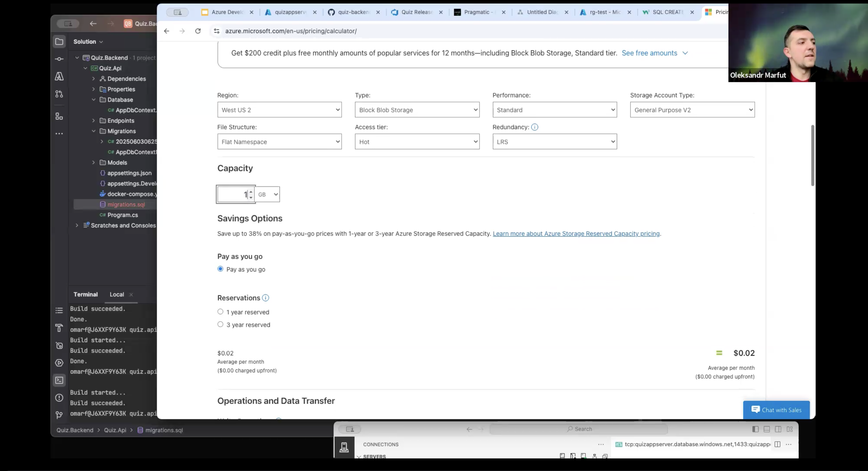868x471 pixels.
Task: Split the editor in the bottom window
Action: click(x=777, y=444)
